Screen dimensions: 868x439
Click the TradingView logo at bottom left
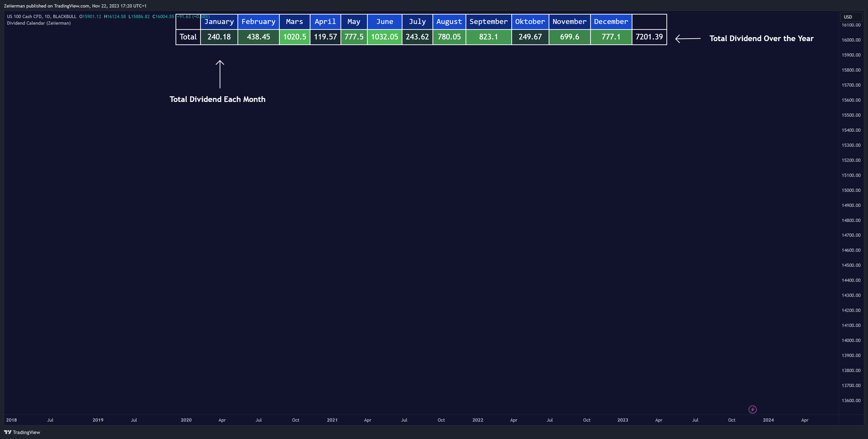22,432
